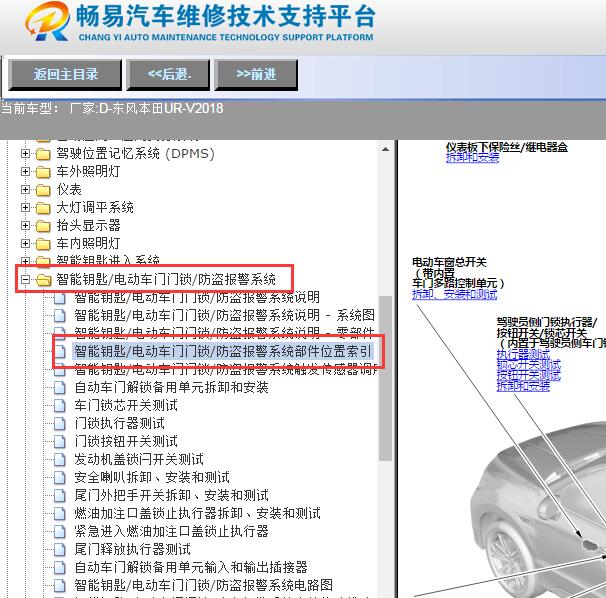The height and width of the screenshot is (598, 606).
Task: Click the folder icon beside 抬头显示器
Action: 43,226
